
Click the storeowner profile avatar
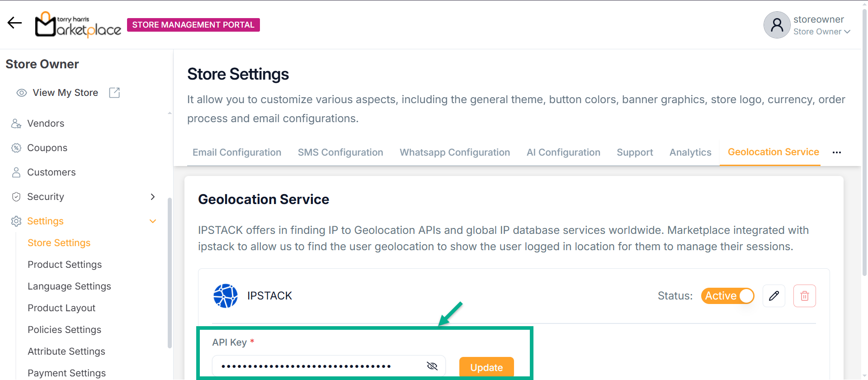pyautogui.click(x=777, y=25)
